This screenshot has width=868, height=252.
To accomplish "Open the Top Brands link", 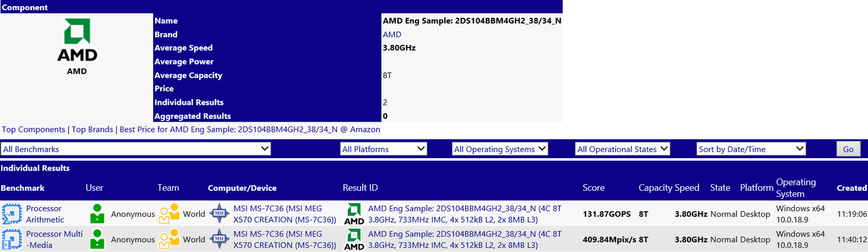I will [x=92, y=129].
